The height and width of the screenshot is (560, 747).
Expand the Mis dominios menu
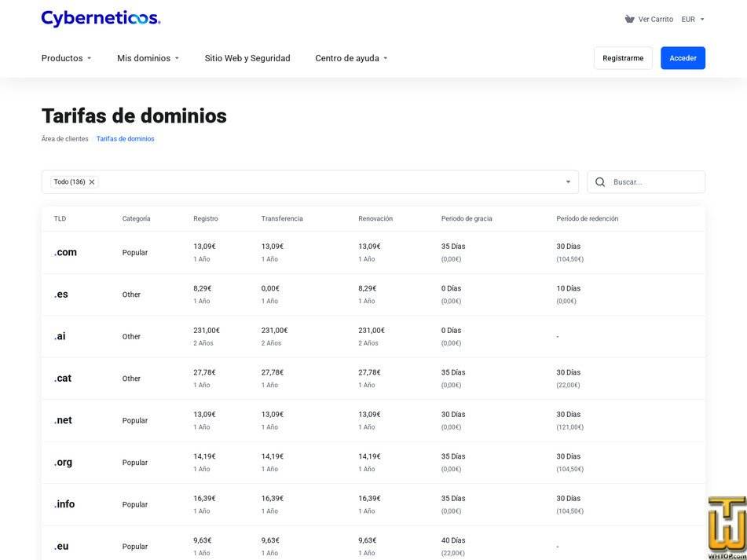[148, 58]
